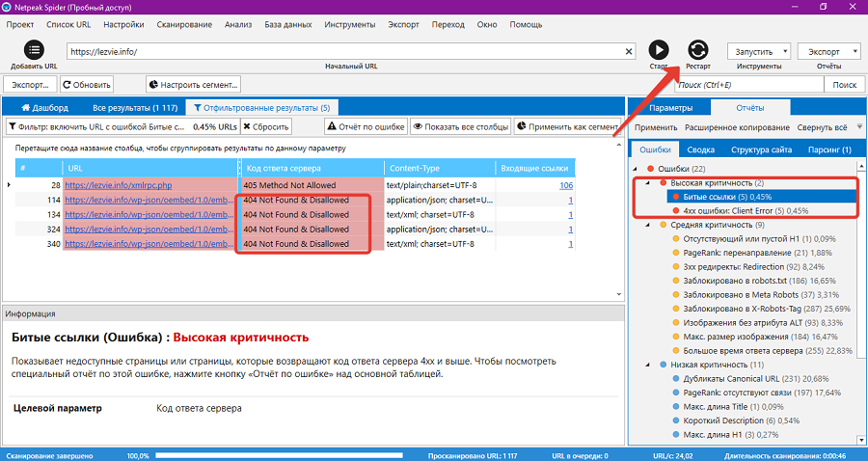This screenshot has height=461, width=868.
Task: Open the Инструменты menu
Action: pyautogui.click(x=350, y=24)
